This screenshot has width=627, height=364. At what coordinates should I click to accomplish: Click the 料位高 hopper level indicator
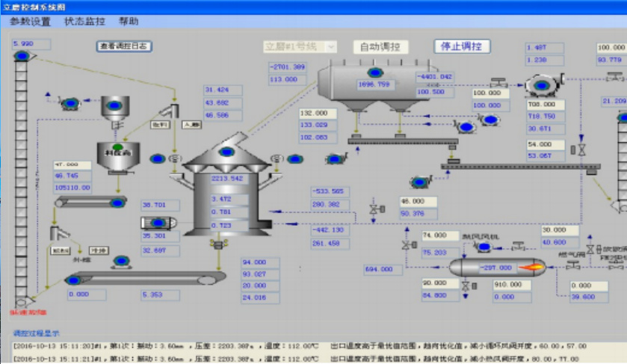[117, 147]
